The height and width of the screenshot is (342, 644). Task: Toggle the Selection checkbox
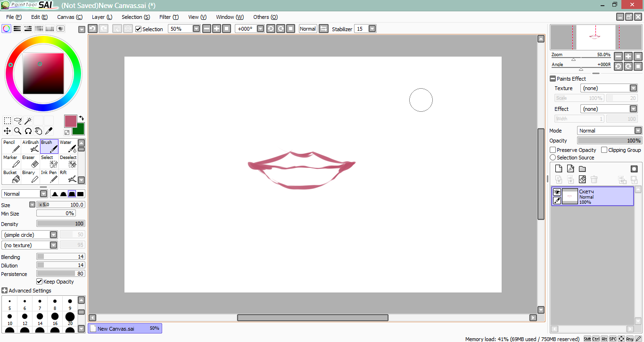(x=139, y=29)
